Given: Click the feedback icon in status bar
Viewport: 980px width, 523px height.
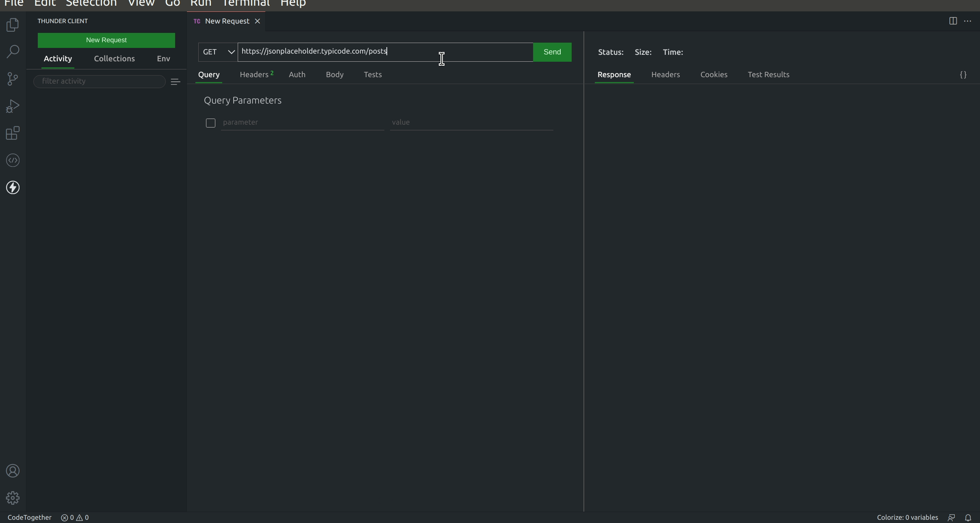Looking at the screenshot, I should click(x=952, y=518).
